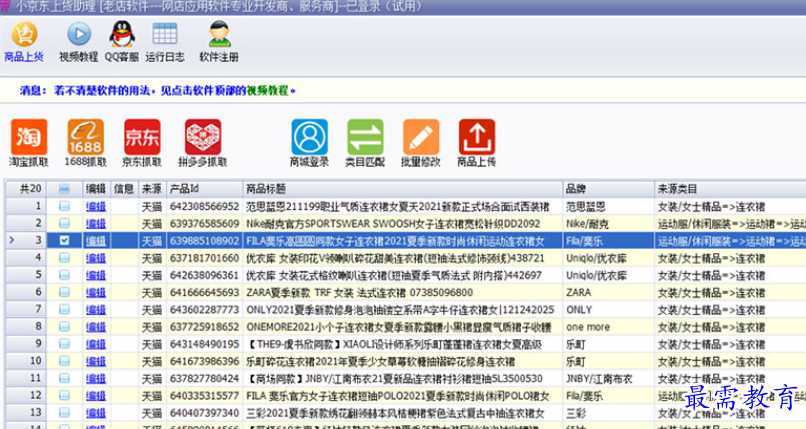806x429 pixels.
Task: Click 编辑 link for row 11 JNBY
Action: (96, 379)
